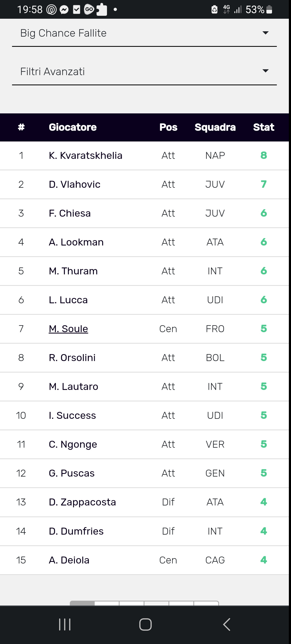Viewport: 291px width, 644px height.
Task: Select the first active pagination button
Action: (82, 603)
